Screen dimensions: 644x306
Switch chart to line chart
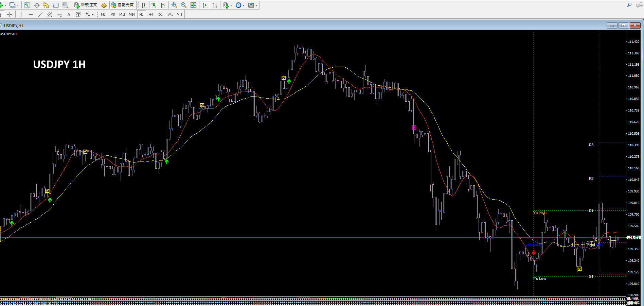click(x=163, y=5)
